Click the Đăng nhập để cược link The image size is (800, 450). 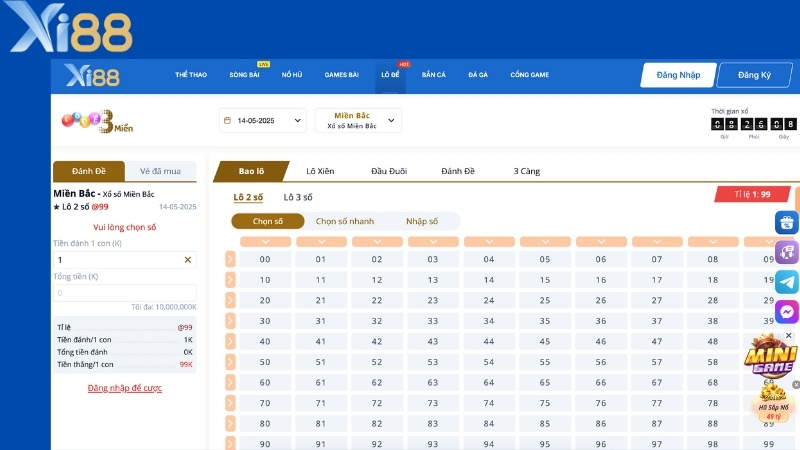coord(124,388)
